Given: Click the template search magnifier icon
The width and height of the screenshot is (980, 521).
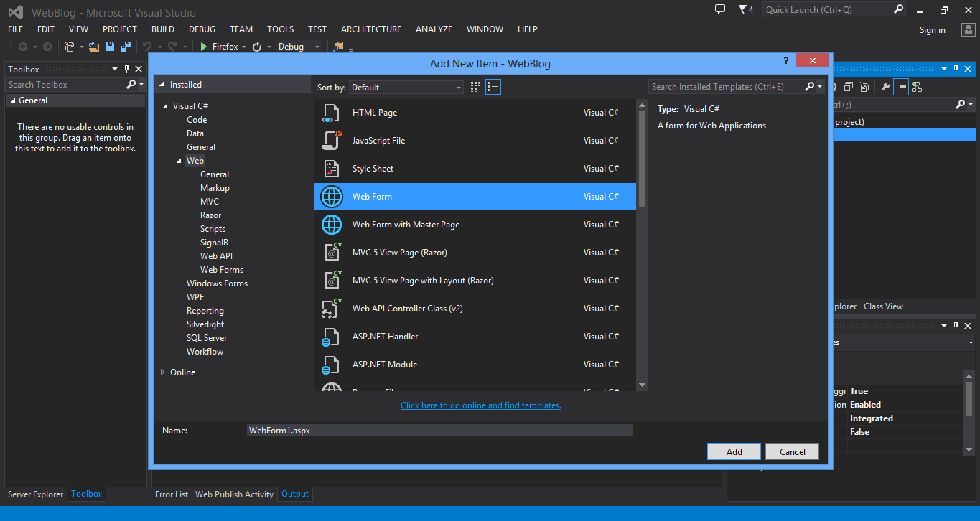Looking at the screenshot, I should coord(809,87).
